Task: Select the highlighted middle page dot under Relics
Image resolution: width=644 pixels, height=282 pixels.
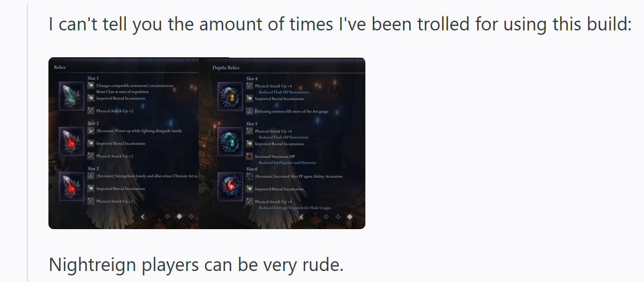Action: pyautogui.click(x=179, y=216)
